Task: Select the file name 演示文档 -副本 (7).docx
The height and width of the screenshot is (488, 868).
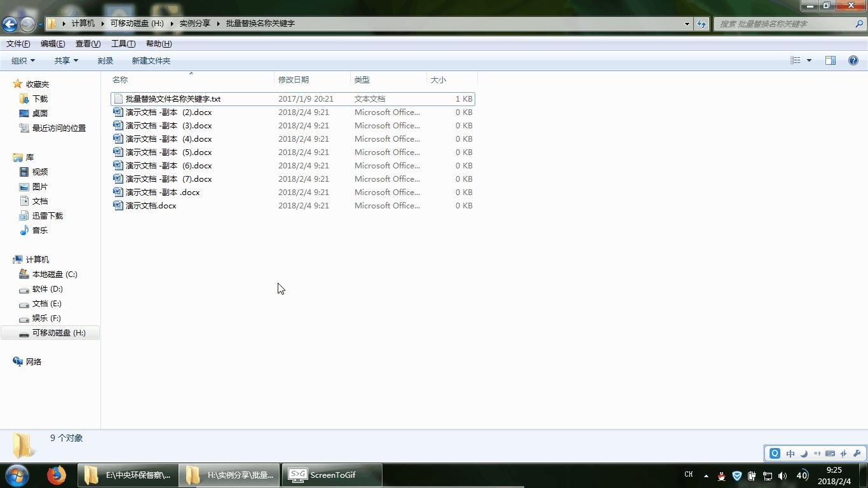Action: pos(168,179)
